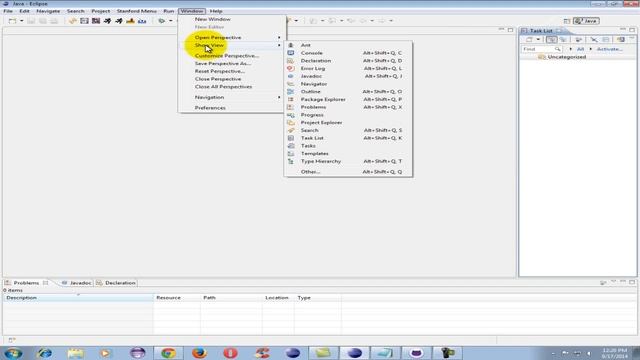Click the Outline view icon in submenu
The height and width of the screenshot is (360, 640).
pos(291,92)
